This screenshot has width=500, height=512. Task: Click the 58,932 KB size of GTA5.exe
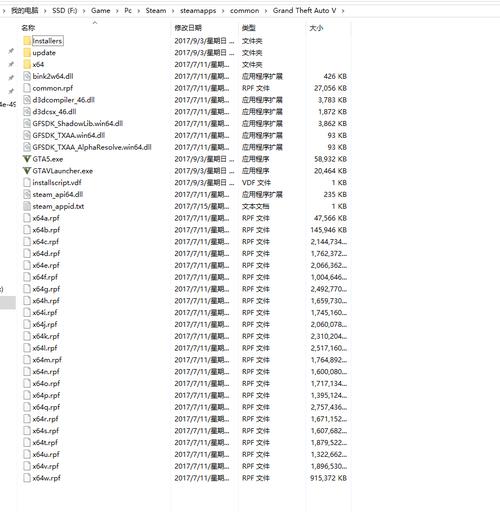[x=330, y=159]
